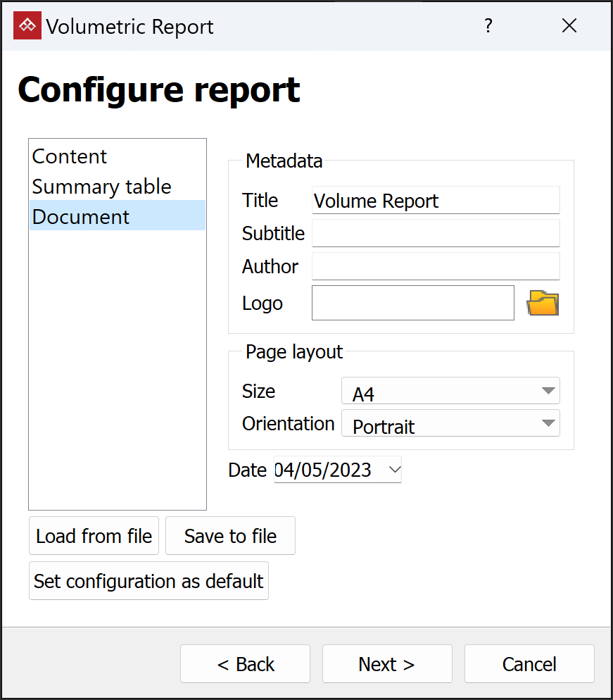Click the Title text field
This screenshot has width=613, height=700.
435,201
